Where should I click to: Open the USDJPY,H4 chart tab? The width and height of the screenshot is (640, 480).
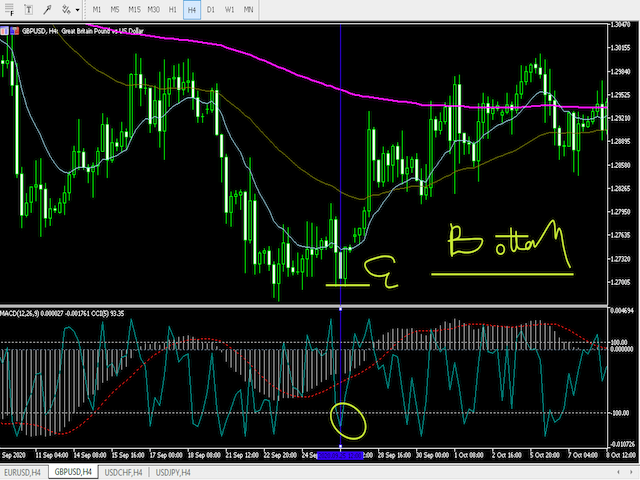click(x=173, y=473)
